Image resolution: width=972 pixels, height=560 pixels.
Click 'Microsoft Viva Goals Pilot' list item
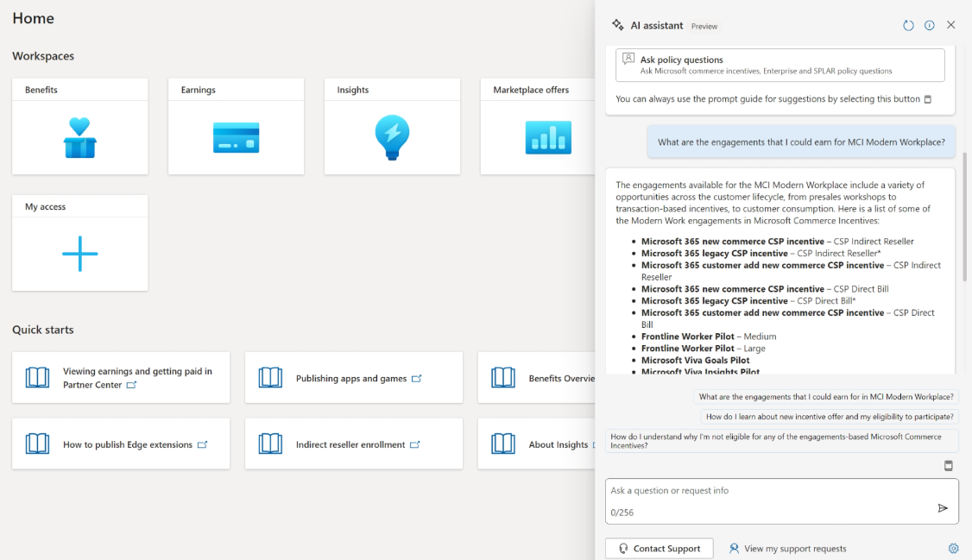tap(696, 360)
